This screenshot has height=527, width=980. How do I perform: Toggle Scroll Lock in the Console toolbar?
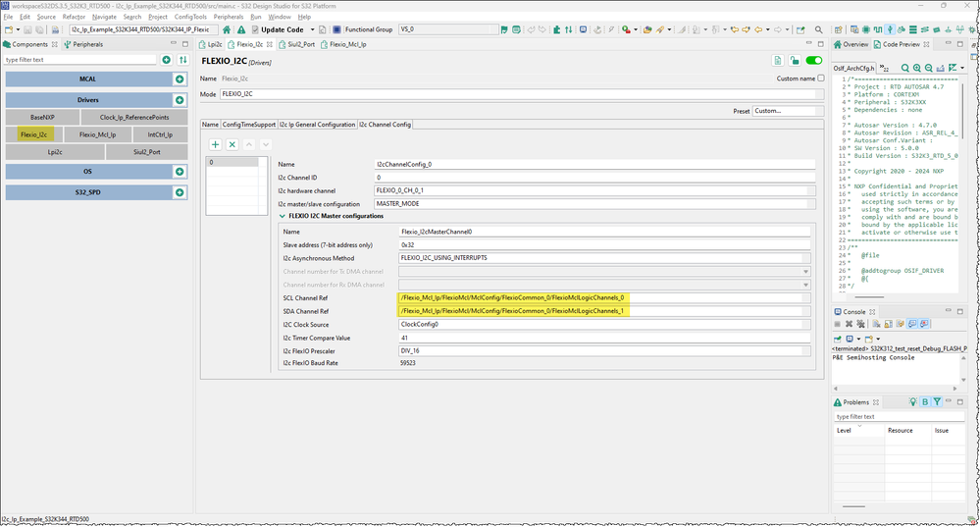(888, 324)
